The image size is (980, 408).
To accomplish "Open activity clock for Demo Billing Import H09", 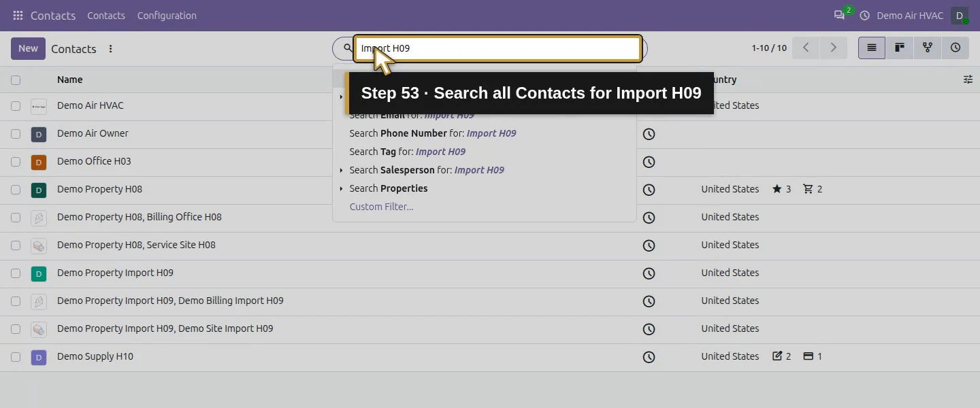I will (649, 301).
